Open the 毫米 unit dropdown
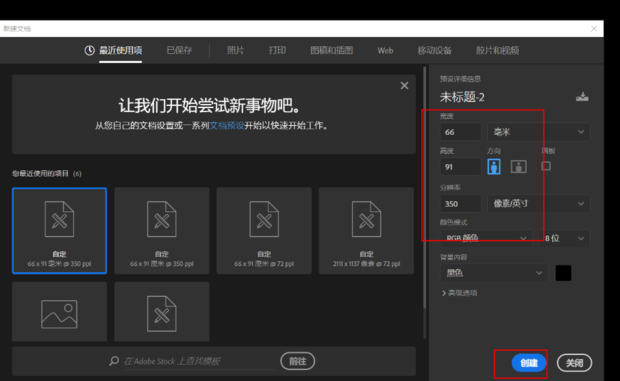Viewport: 620px width, 381px height. click(x=539, y=132)
